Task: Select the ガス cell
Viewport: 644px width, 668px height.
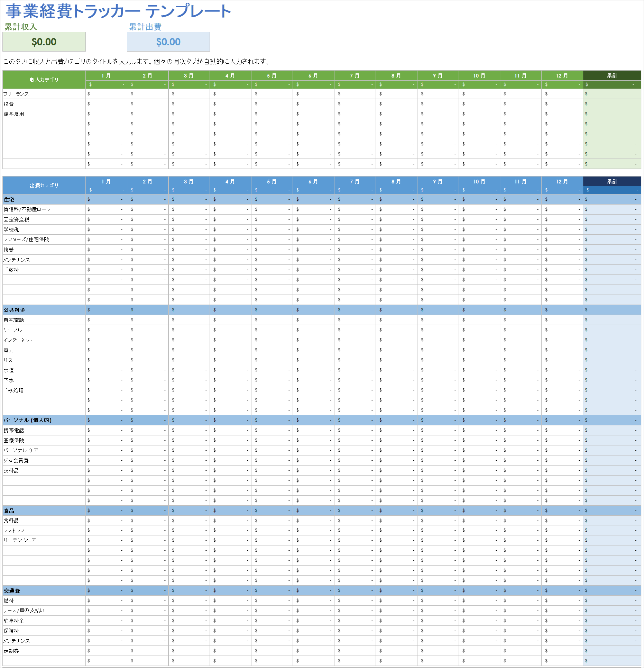Action: [x=44, y=360]
